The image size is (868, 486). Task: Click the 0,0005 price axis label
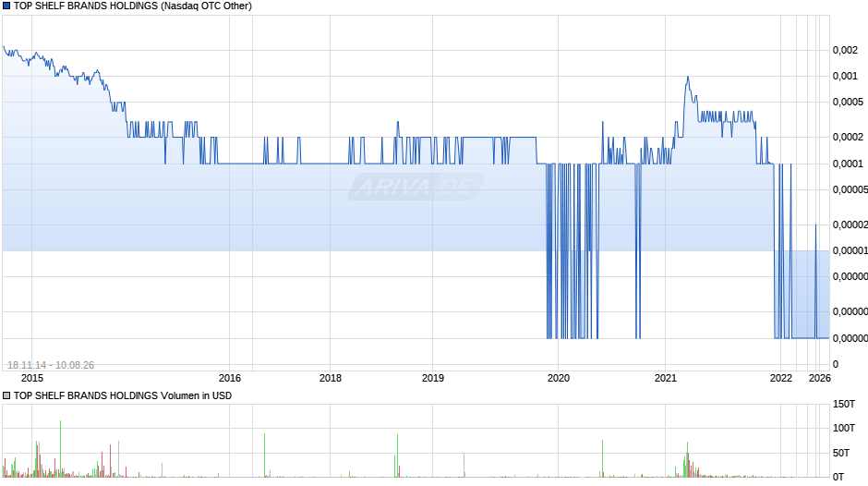click(848, 102)
